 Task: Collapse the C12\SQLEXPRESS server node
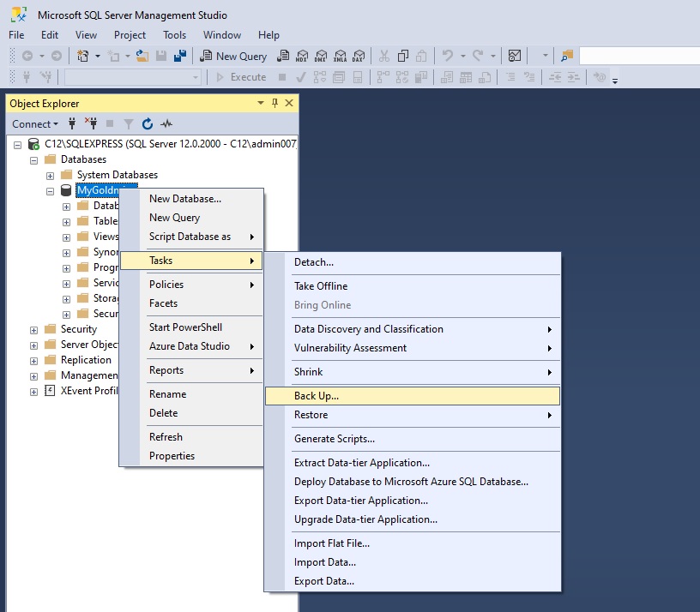(17, 145)
